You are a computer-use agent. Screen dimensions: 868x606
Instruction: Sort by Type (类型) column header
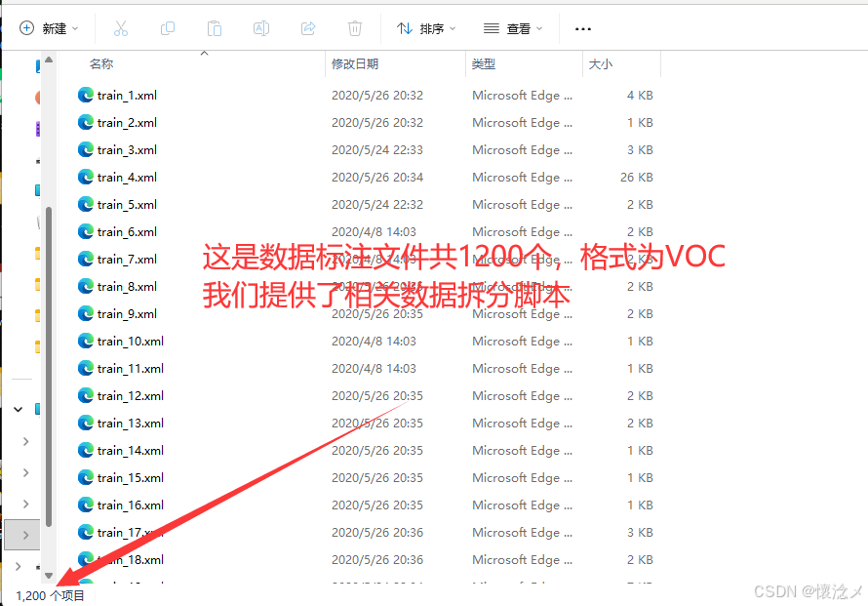(x=484, y=64)
